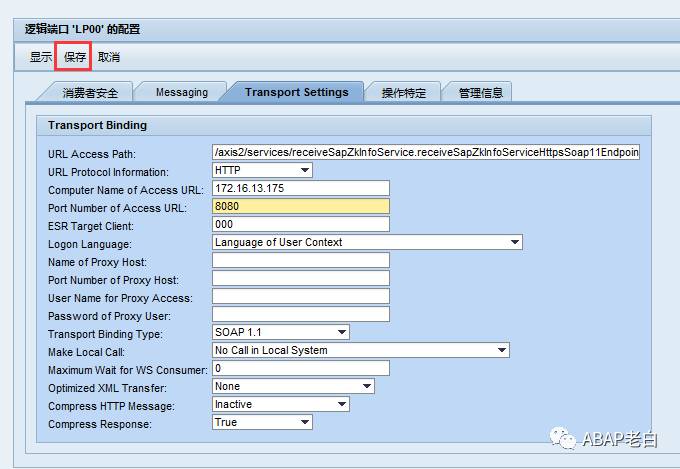Image resolution: width=680 pixels, height=469 pixels.
Task: Click the Password of Proxy User field
Action: point(301,315)
